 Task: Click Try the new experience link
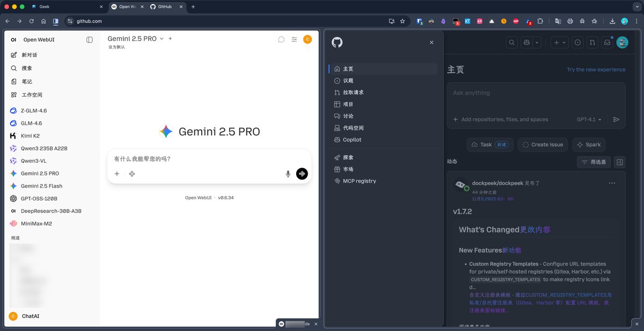tap(596, 70)
